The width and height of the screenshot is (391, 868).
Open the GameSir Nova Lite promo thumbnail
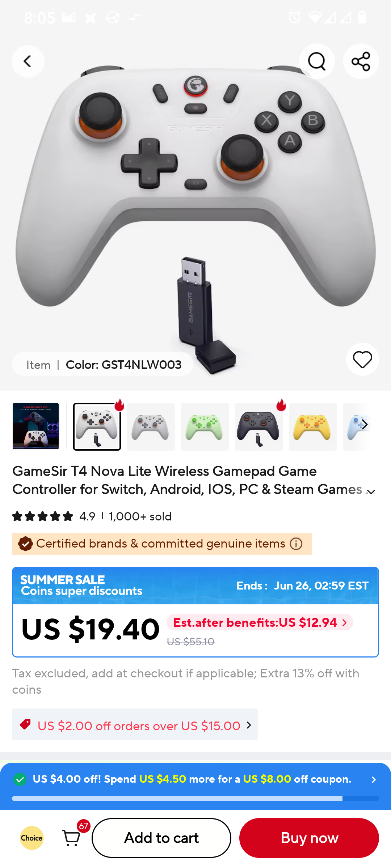pyautogui.click(x=35, y=426)
